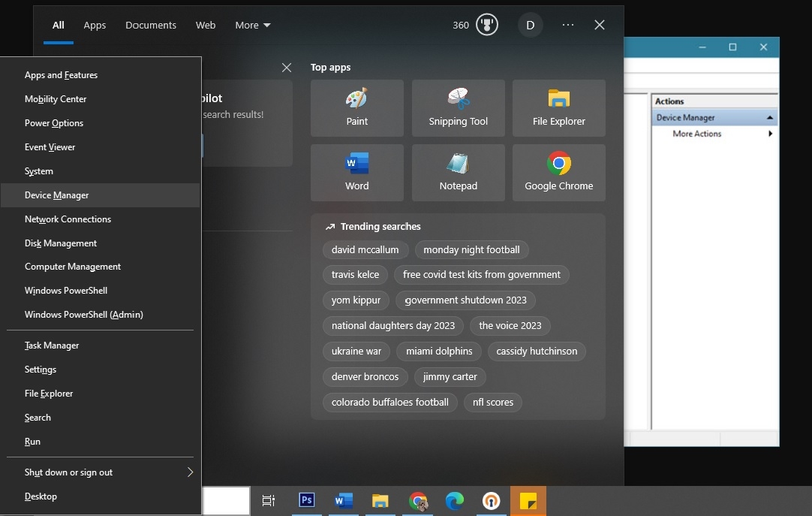Select Computer Management in the menu
This screenshot has width=812, height=516.
[x=101, y=267]
